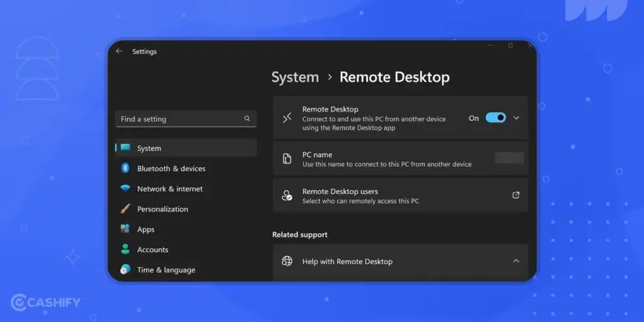Click the Help with Remote Desktop globe icon
This screenshot has height=322, width=644.
(287, 261)
